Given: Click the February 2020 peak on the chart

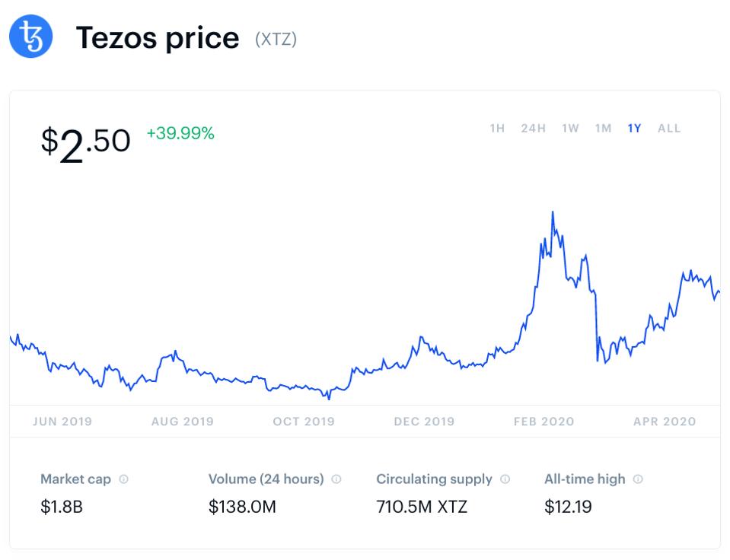Looking at the screenshot, I should [x=553, y=213].
